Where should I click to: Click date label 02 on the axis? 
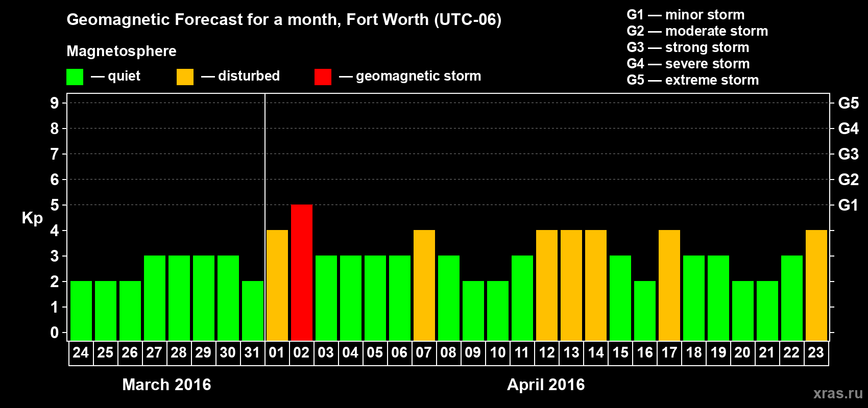(301, 353)
